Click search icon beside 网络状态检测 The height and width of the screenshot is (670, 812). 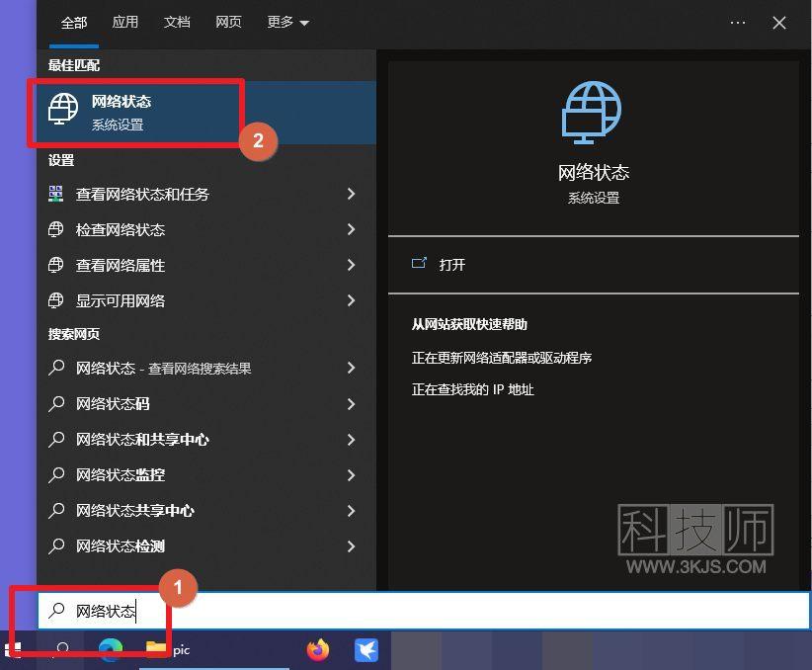click(56, 545)
